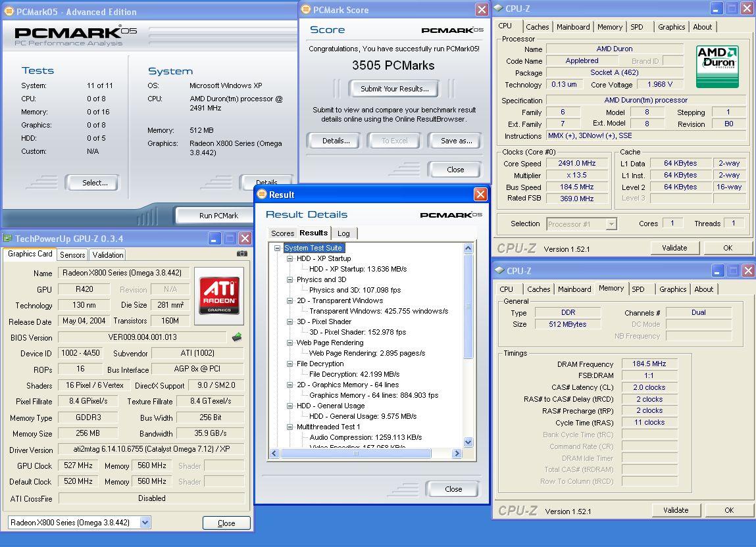Click OK in the lower CPU-Z window
Image resolution: width=756 pixels, height=547 pixels.
(729, 510)
